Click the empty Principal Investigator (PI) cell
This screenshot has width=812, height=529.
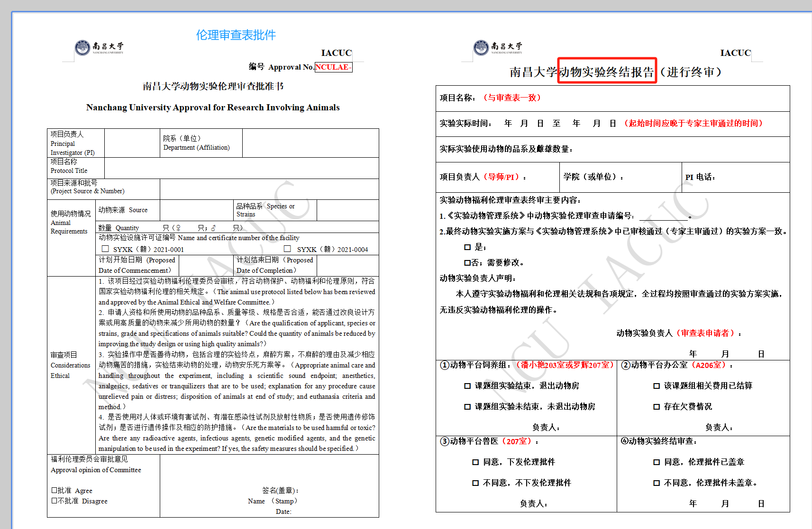(x=132, y=143)
